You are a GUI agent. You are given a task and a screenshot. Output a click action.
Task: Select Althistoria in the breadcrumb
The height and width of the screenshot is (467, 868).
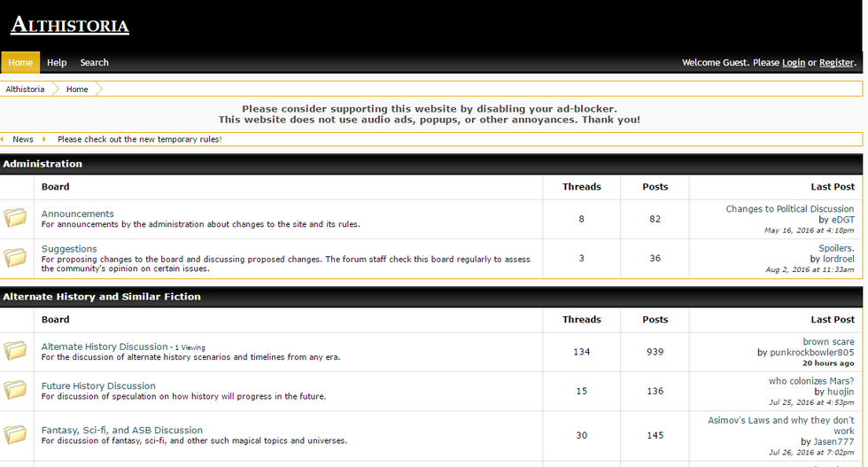(25, 90)
